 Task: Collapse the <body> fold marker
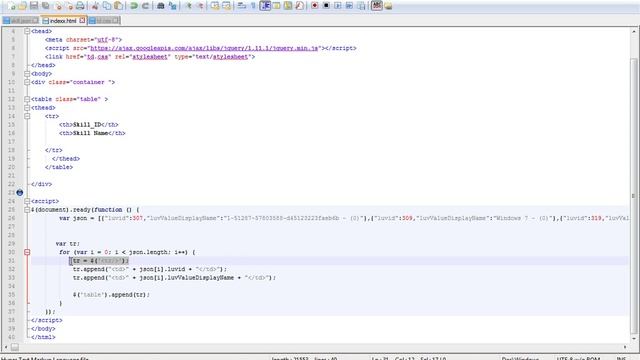(x=27, y=74)
